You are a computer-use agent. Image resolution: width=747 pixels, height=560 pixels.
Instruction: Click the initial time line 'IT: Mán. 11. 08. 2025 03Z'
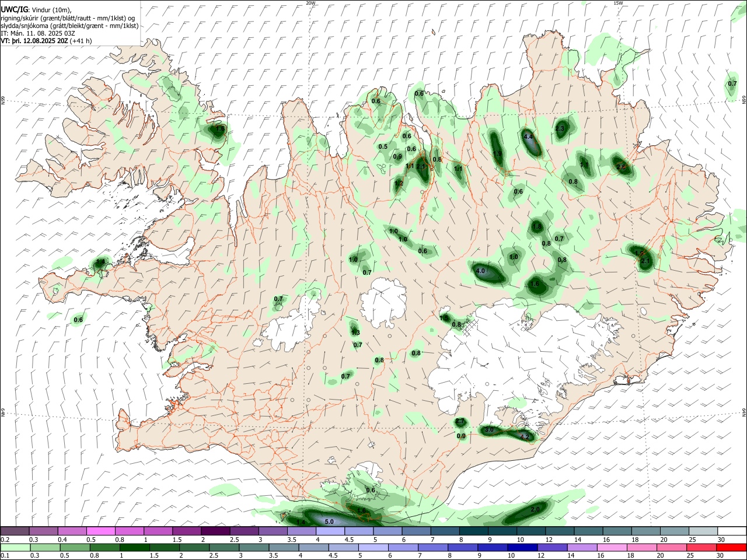[x=38, y=33]
